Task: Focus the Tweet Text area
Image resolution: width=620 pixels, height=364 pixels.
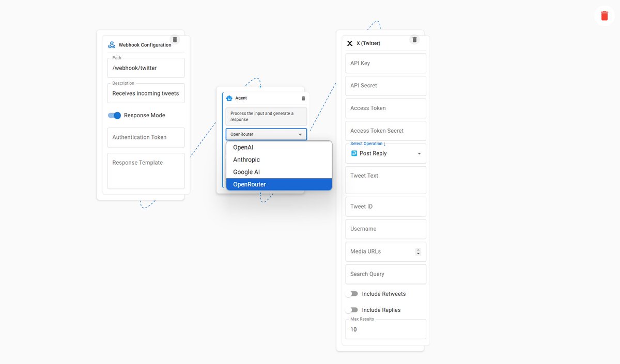Action: click(385, 180)
